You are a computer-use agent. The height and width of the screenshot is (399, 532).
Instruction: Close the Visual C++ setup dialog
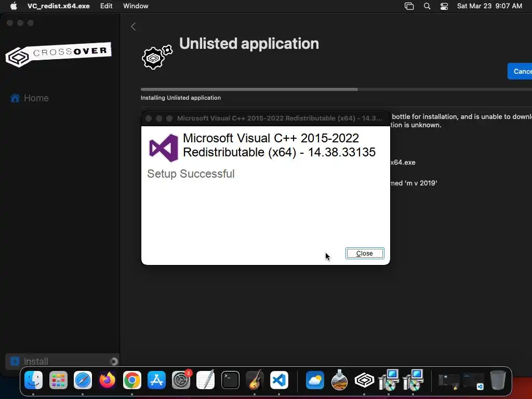[364, 254]
